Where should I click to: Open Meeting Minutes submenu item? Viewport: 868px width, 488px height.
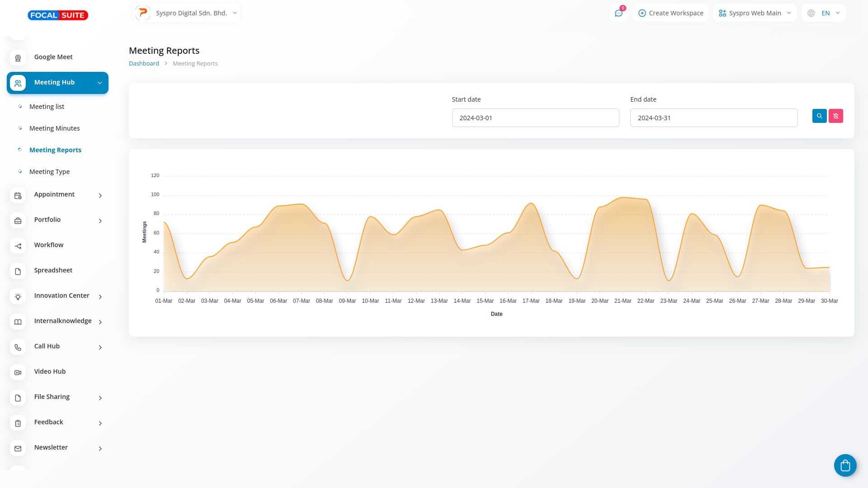coord(55,128)
